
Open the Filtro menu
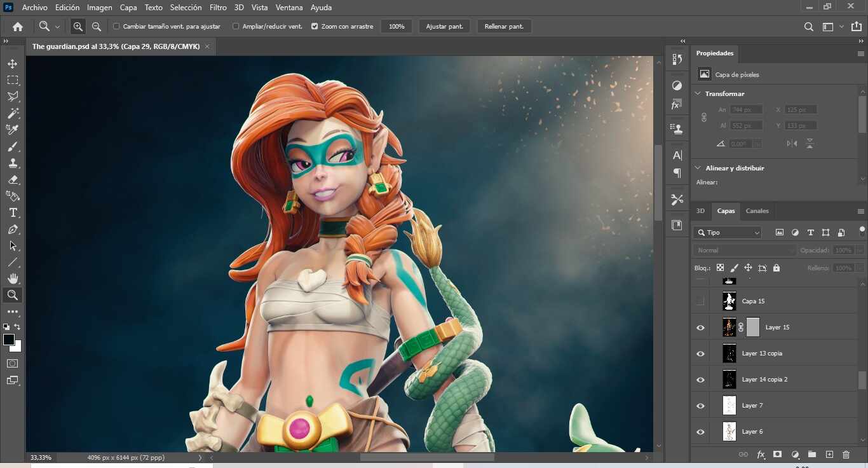(x=218, y=8)
